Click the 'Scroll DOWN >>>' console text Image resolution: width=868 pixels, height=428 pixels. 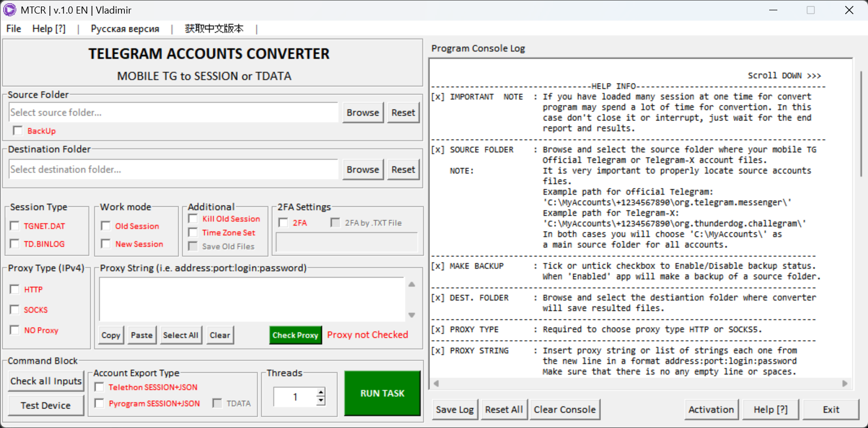(784, 75)
